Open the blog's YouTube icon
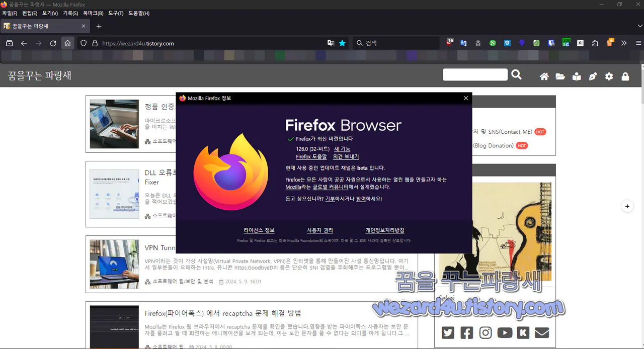Screen dimensions: 644x349 (504, 332)
